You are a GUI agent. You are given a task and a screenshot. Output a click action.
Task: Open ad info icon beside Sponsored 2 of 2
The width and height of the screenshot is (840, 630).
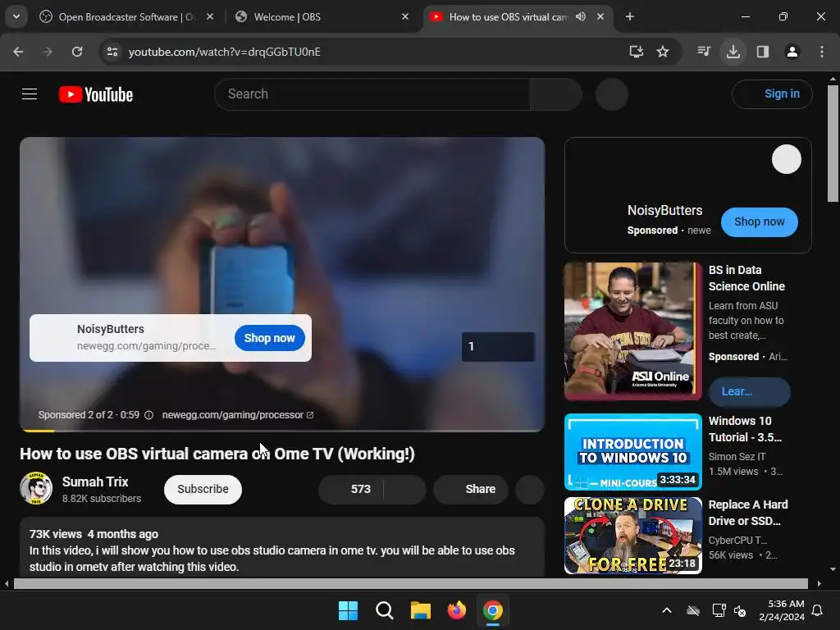tap(149, 414)
